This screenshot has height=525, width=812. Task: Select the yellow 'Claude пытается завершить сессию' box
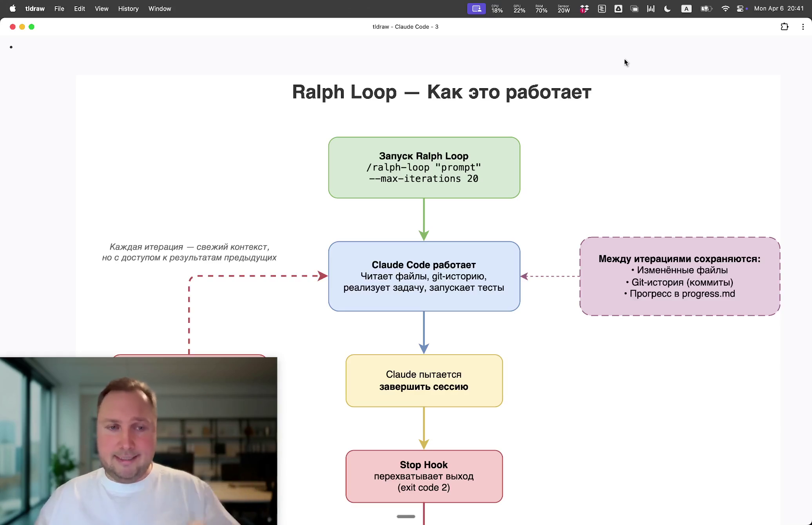tap(424, 381)
